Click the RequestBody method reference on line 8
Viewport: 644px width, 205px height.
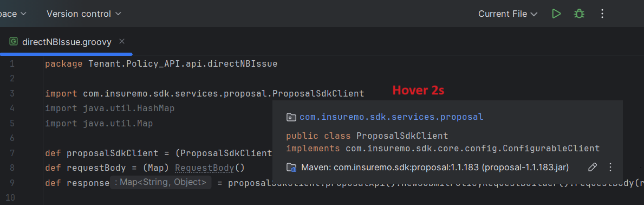coord(205,168)
